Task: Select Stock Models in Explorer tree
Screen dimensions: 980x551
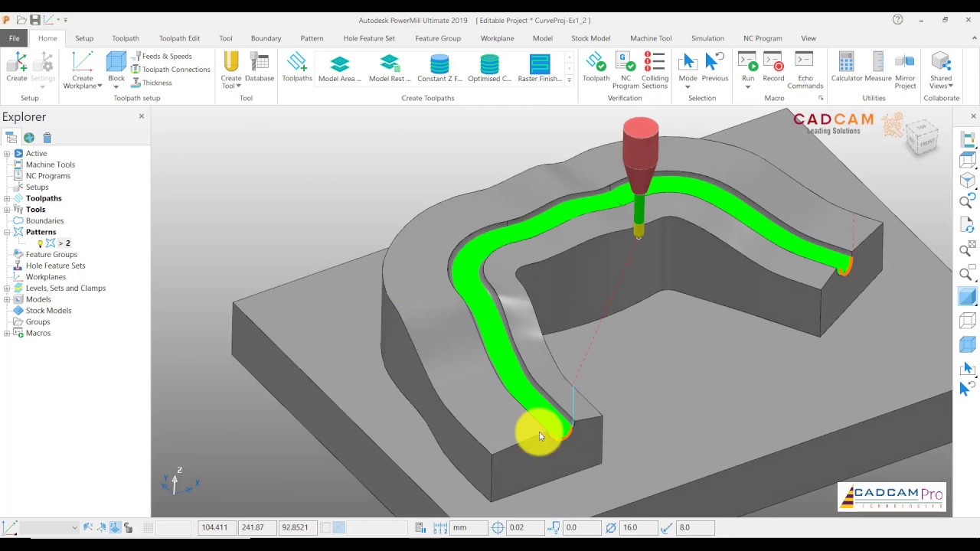Action: tap(48, 311)
